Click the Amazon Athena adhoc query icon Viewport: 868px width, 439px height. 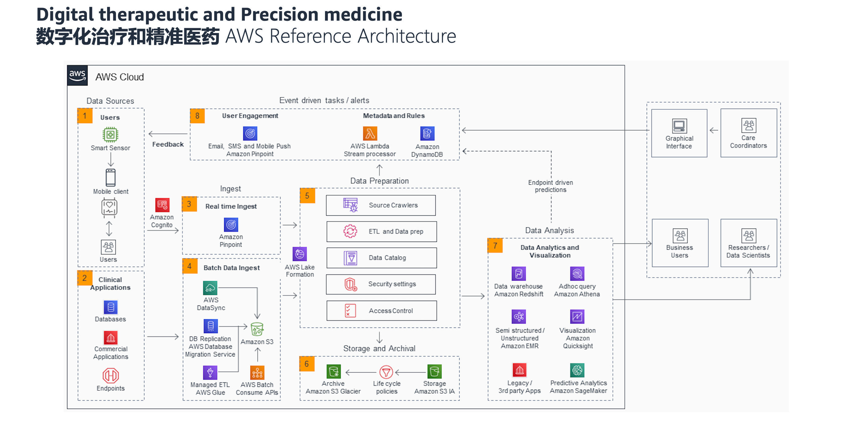[x=577, y=274]
